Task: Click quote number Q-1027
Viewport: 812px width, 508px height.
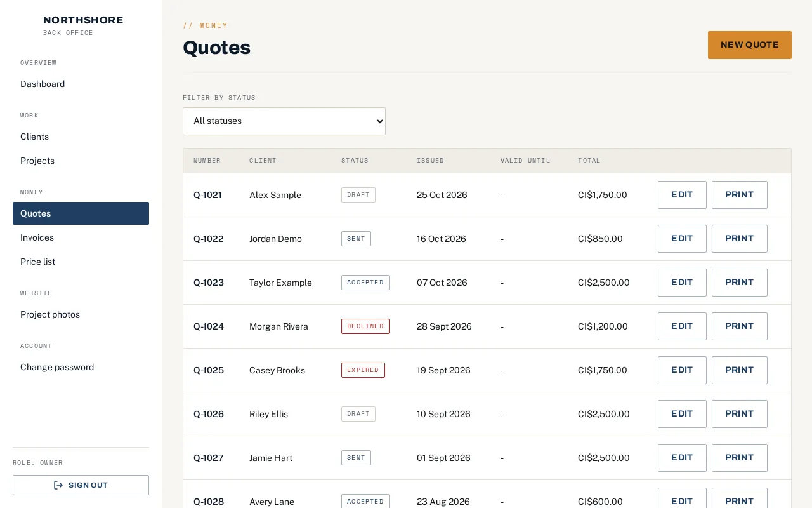Action: [209, 458]
